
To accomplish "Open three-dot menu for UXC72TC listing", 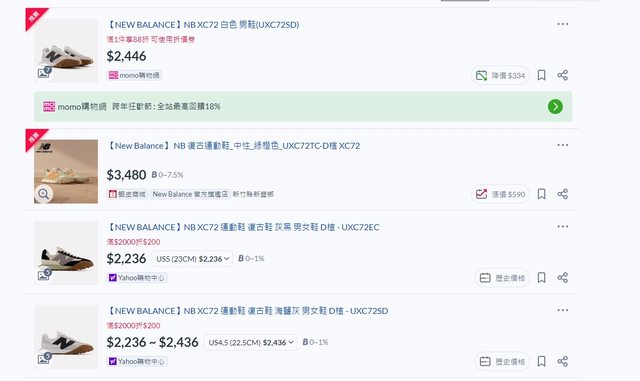I will click(x=562, y=145).
